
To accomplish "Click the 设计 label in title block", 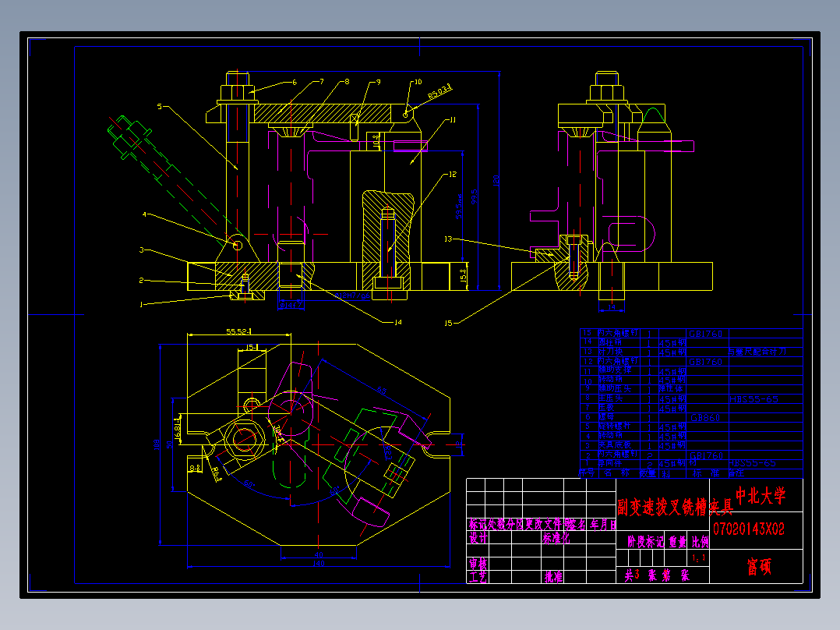I will (x=478, y=538).
